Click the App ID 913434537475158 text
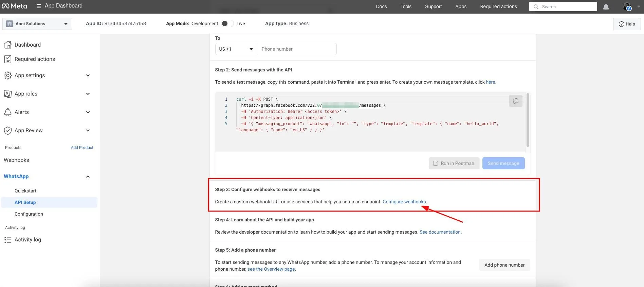The height and width of the screenshot is (287, 644). pyautogui.click(x=116, y=23)
